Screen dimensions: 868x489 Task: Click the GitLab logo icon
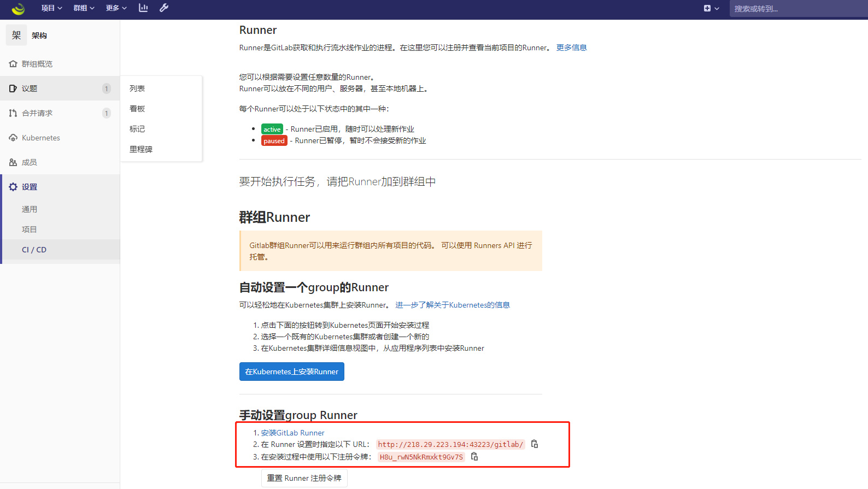coord(18,8)
